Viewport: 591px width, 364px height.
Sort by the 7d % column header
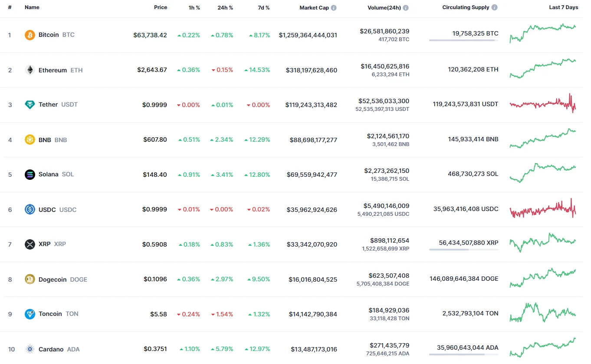pos(263,8)
